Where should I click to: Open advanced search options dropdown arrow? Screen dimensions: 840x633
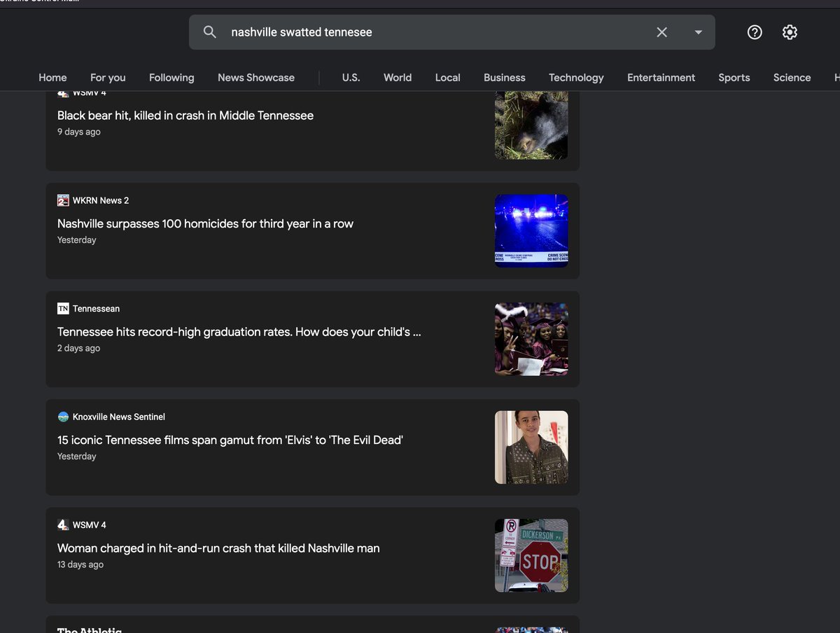698,32
